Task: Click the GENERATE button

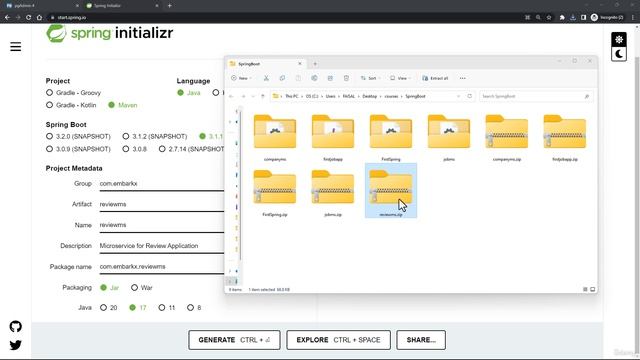Action: click(234, 340)
